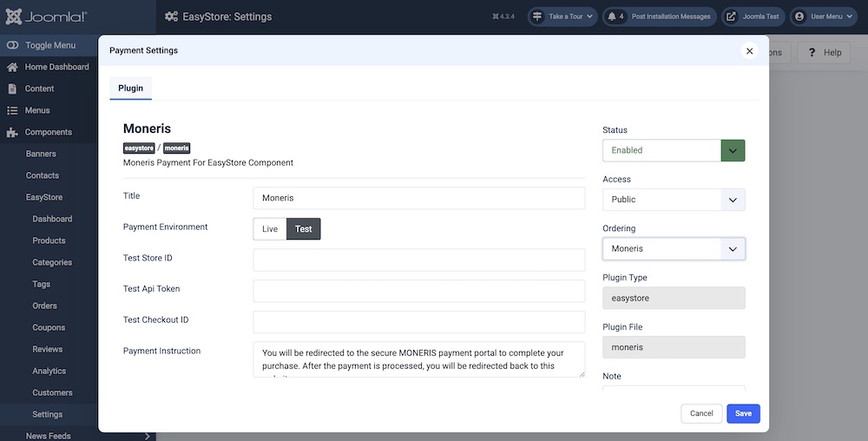Click the Cancel button
868x441 pixels.
click(x=701, y=413)
